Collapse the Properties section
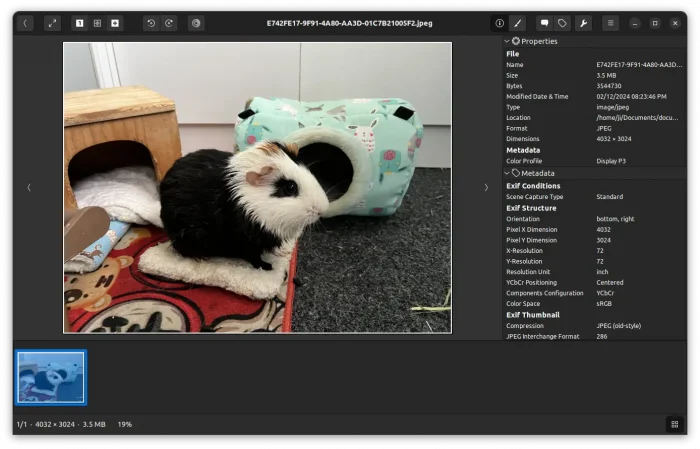The image size is (700, 449). (507, 41)
